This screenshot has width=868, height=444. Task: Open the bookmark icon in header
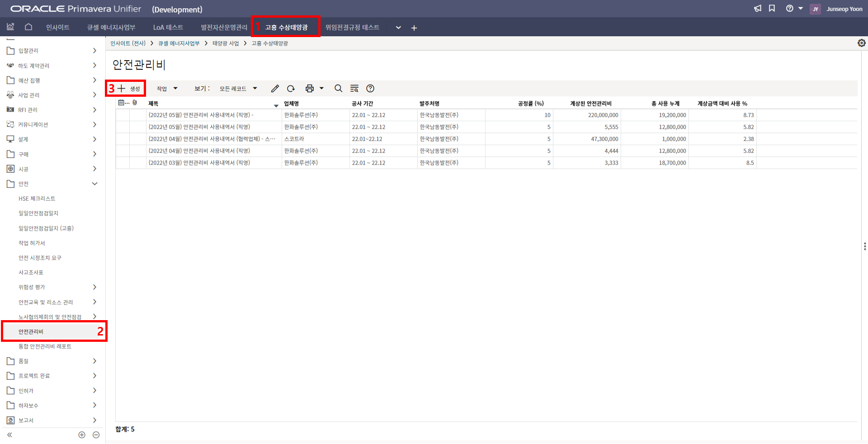[x=772, y=9]
